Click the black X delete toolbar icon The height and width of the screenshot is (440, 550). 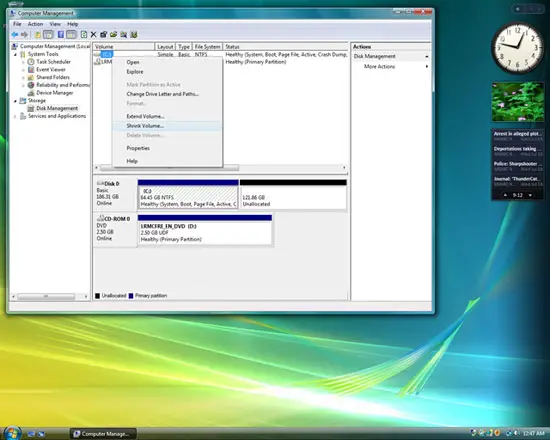coord(93,34)
